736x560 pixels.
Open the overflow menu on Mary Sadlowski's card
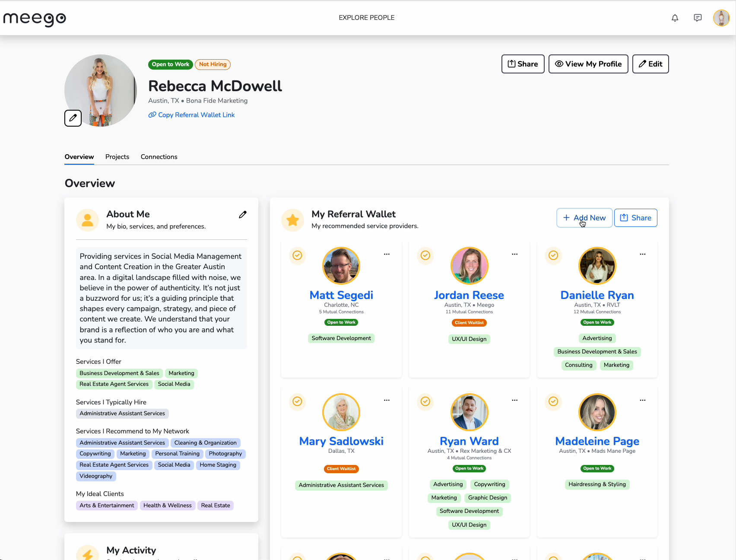click(387, 401)
